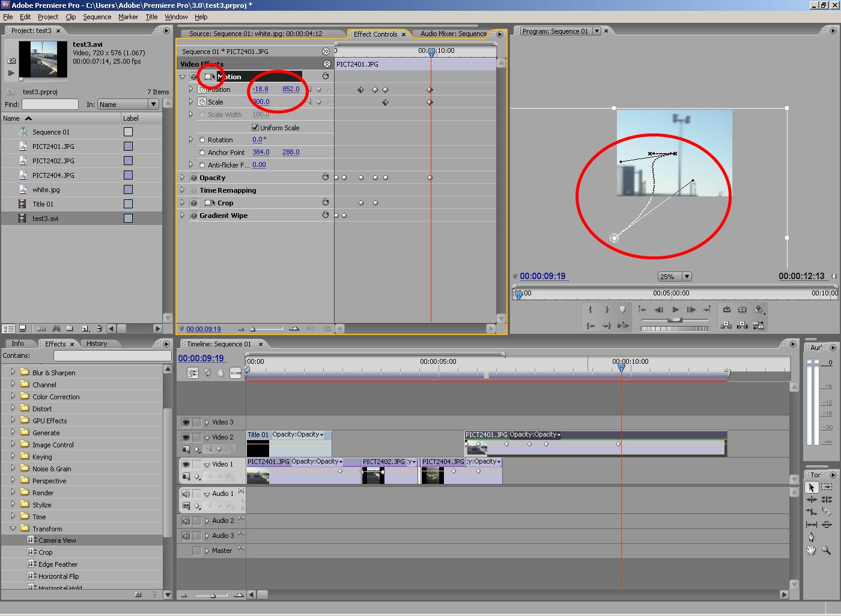Toggle Safe Margins in Program monitor
841x616 pixels.
[742, 310]
